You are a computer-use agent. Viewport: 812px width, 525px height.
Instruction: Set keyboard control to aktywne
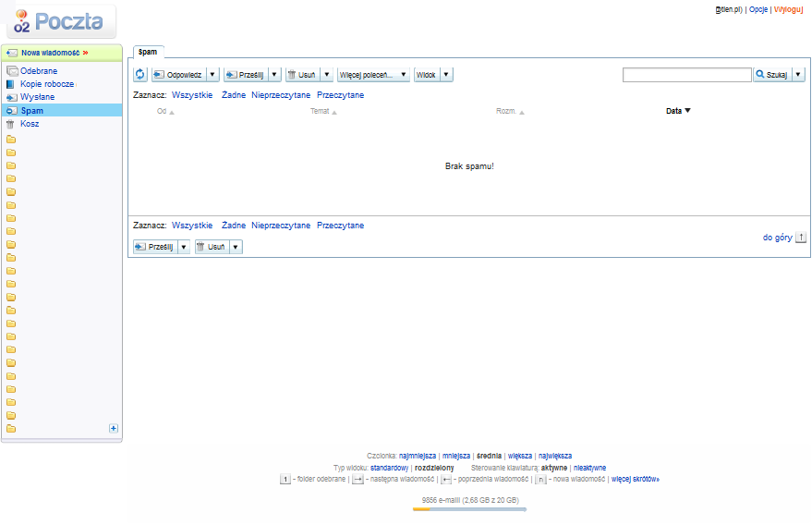click(554, 468)
